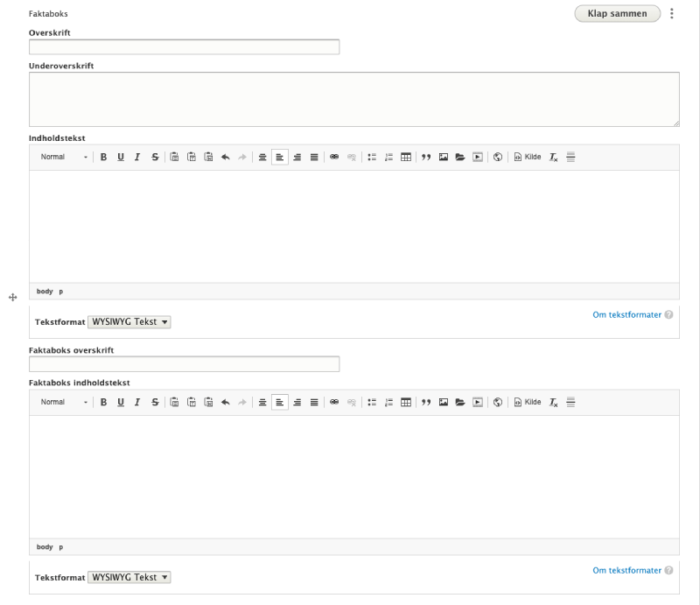Insert link in Indholdstekst editor
This screenshot has width=700, height=605.
tap(333, 158)
